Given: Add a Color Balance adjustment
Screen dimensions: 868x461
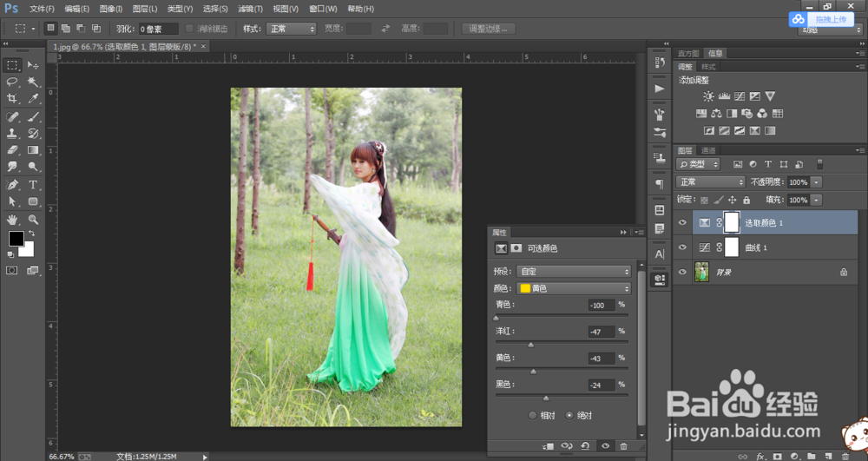Looking at the screenshot, I should (x=716, y=114).
